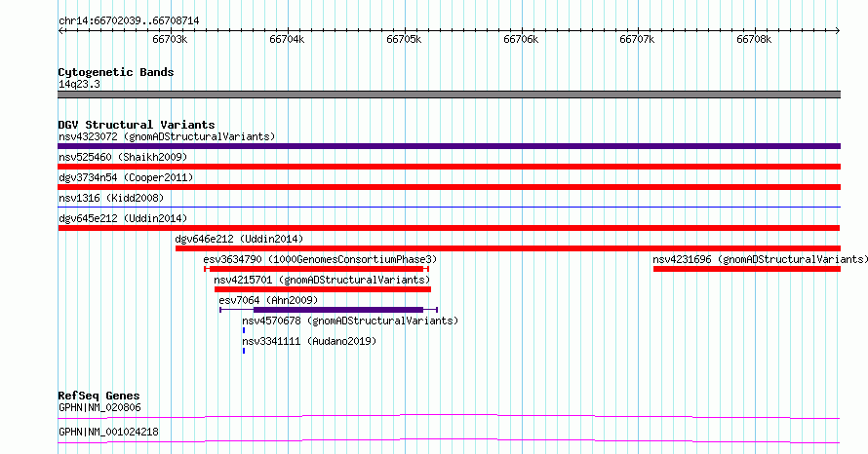868x454 pixels.
Task: Click the 66703k ruler tick label
Action: pyautogui.click(x=170, y=39)
